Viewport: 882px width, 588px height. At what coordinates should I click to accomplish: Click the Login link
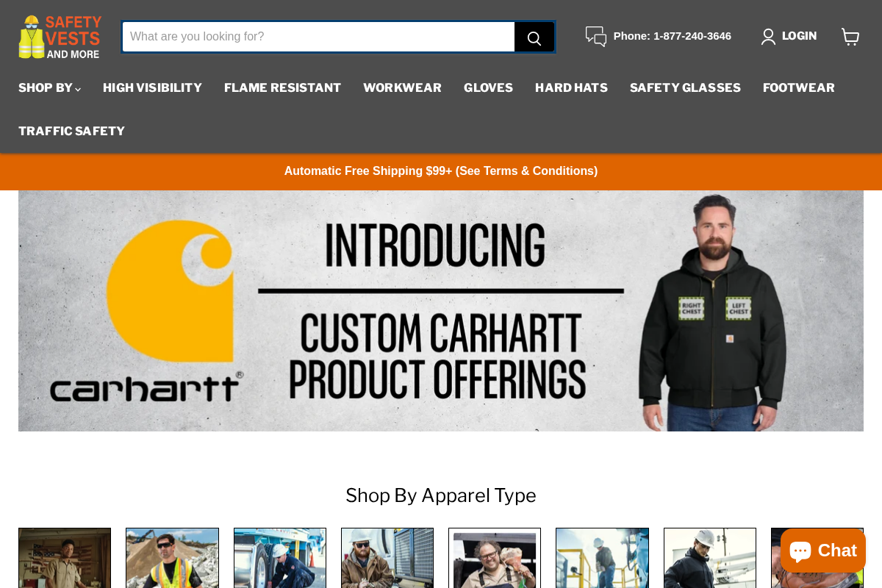pyautogui.click(x=799, y=36)
